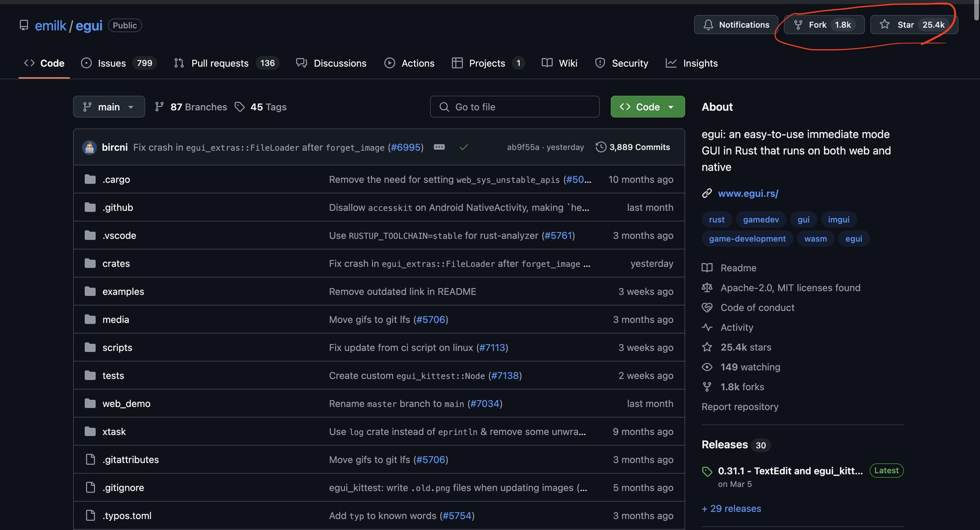Open the media folder
The width and height of the screenshot is (980, 530).
point(116,319)
